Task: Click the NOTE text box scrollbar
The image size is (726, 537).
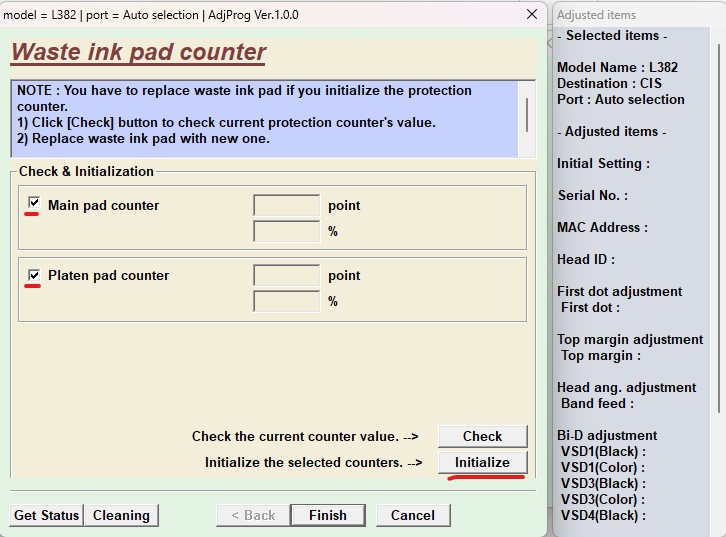Action: tap(527, 117)
